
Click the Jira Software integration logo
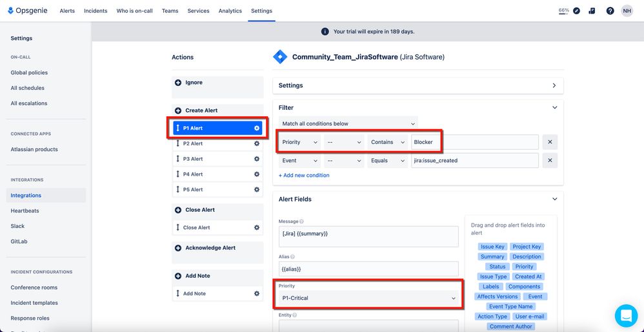280,57
